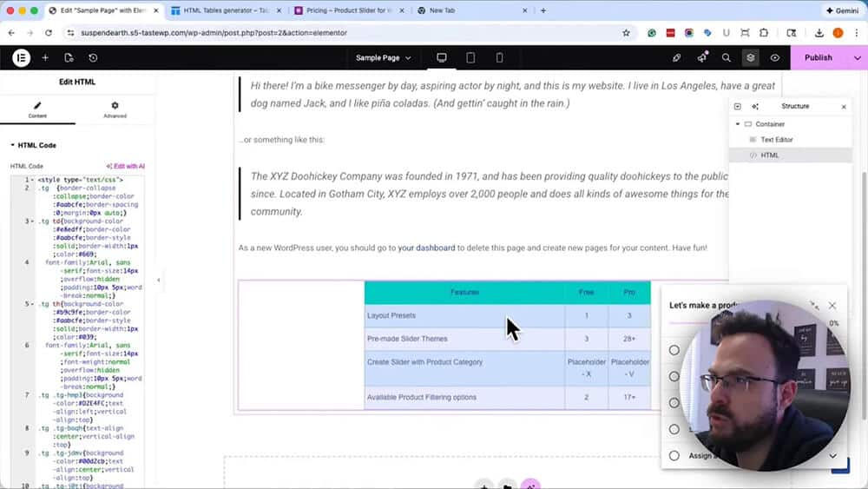Expand the 'Assign' checklist step chevron
Image resolution: width=868 pixels, height=489 pixels.
click(x=832, y=456)
